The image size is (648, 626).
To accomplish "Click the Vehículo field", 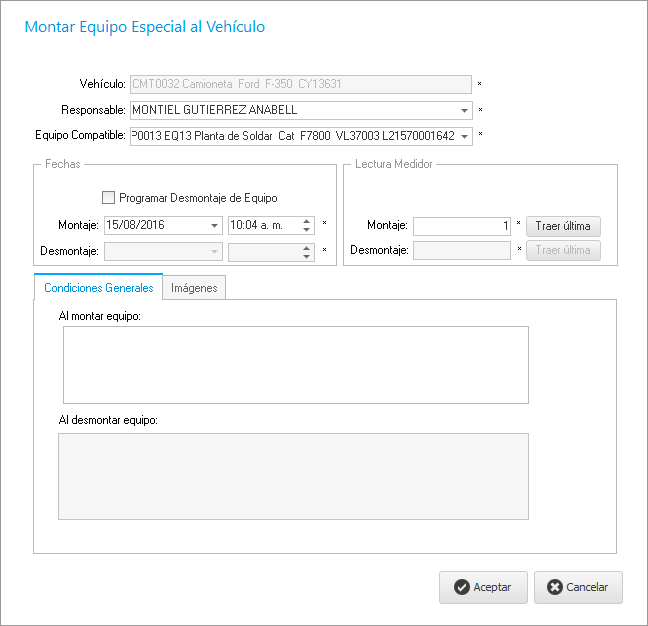I will click(300, 85).
